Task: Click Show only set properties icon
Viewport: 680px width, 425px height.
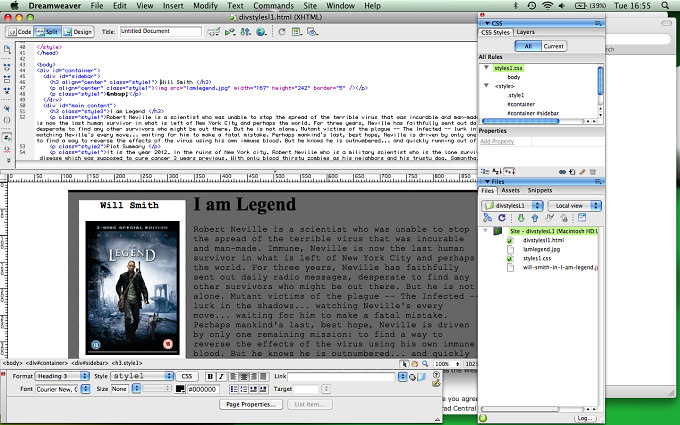Action: (x=510, y=172)
